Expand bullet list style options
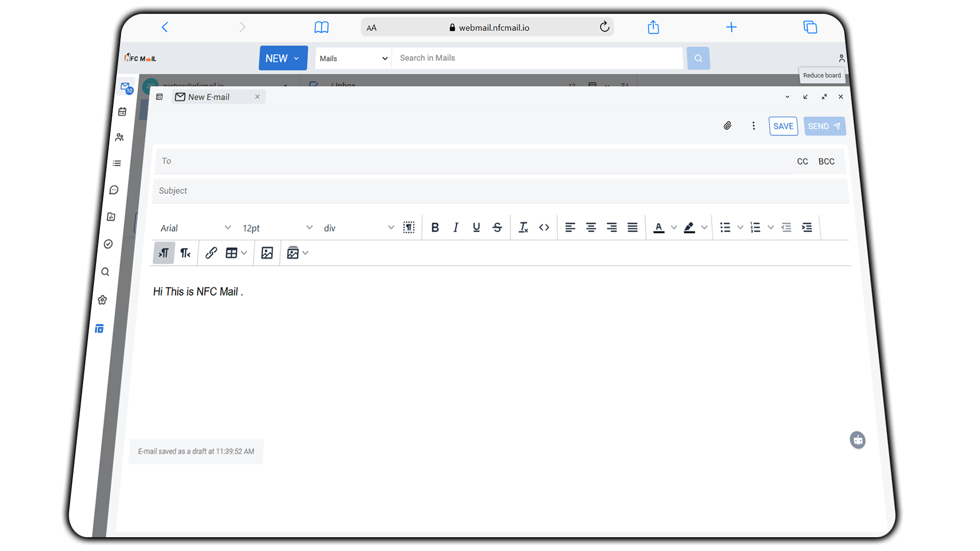The image size is (980, 551). (x=740, y=228)
